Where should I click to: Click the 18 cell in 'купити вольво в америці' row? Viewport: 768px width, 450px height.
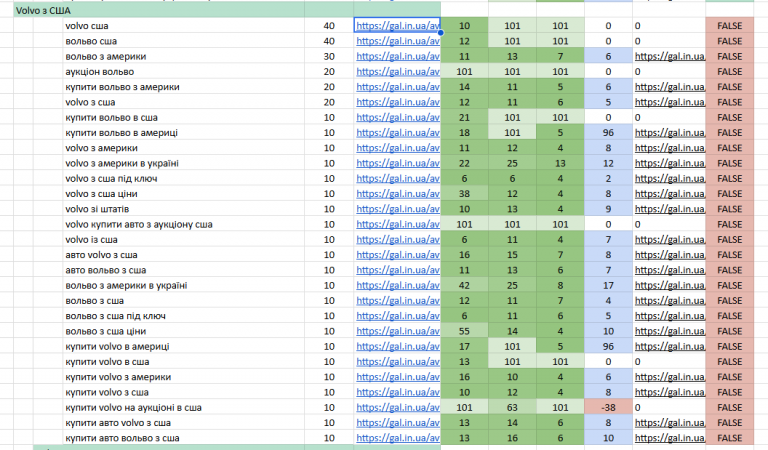point(464,133)
